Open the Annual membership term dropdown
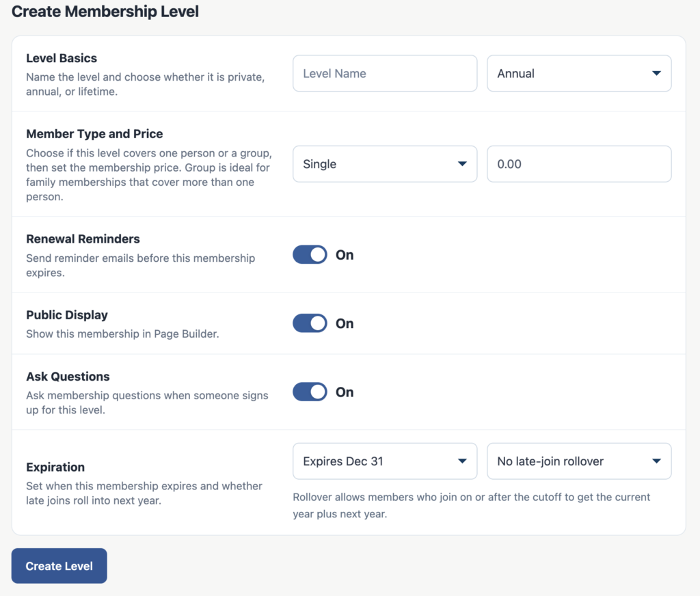 click(579, 73)
